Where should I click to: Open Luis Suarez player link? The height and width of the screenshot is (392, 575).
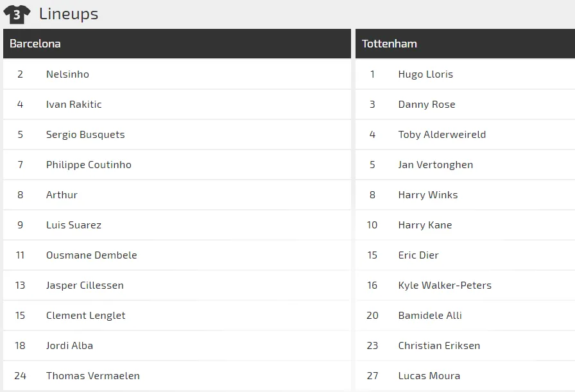pos(74,225)
